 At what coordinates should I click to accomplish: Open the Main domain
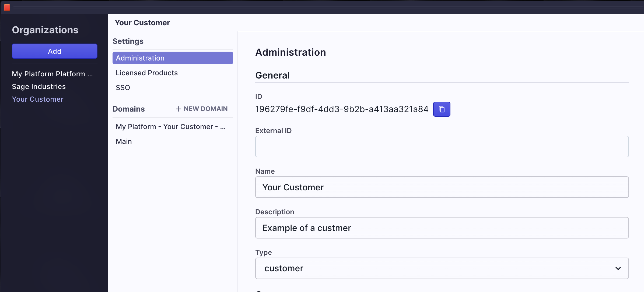click(x=124, y=141)
